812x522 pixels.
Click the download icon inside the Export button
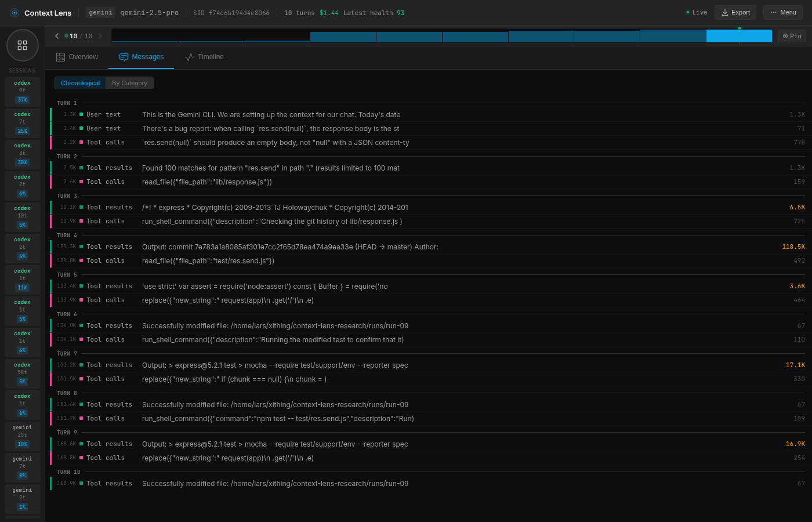pyautogui.click(x=724, y=12)
